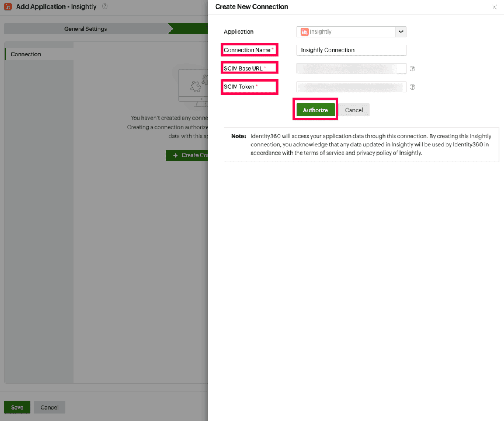Select the General Settings step tab
Image resolution: width=504 pixels, height=421 pixels.
85,29
